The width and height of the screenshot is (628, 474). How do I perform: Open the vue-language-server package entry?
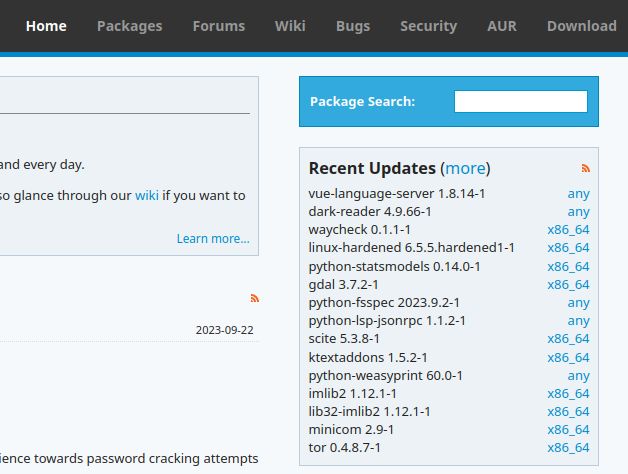pyautogui.click(x=397, y=193)
